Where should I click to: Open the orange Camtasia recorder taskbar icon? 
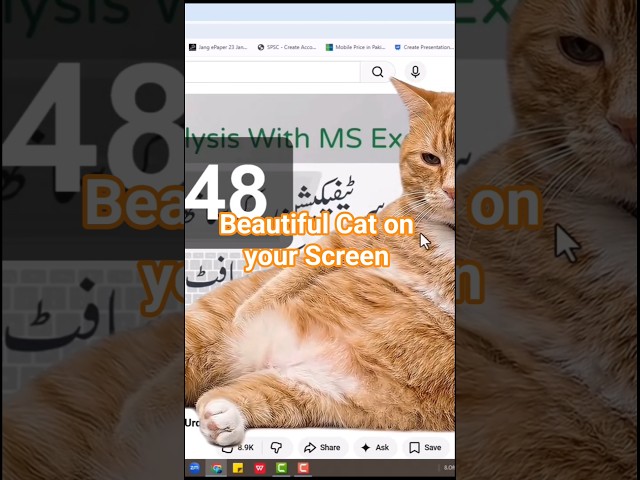click(x=303, y=468)
